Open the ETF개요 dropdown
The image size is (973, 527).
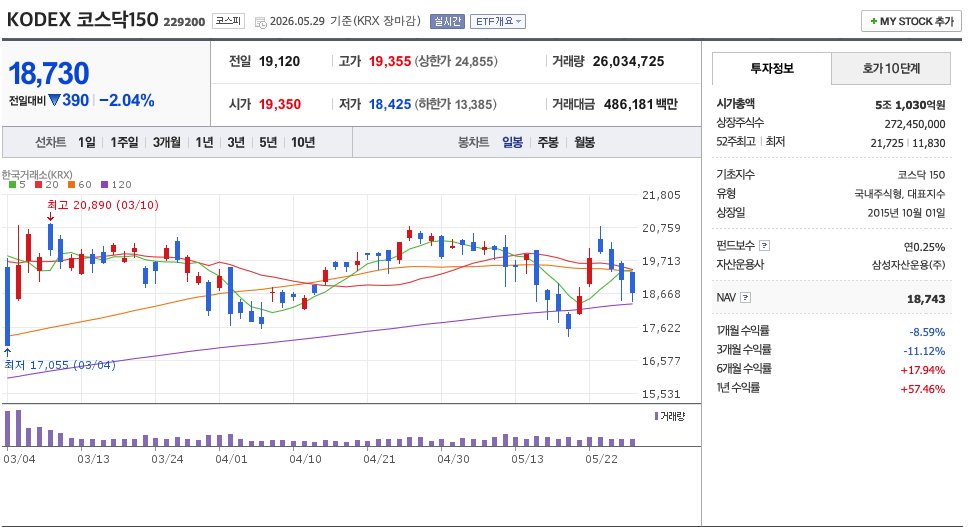coord(498,22)
